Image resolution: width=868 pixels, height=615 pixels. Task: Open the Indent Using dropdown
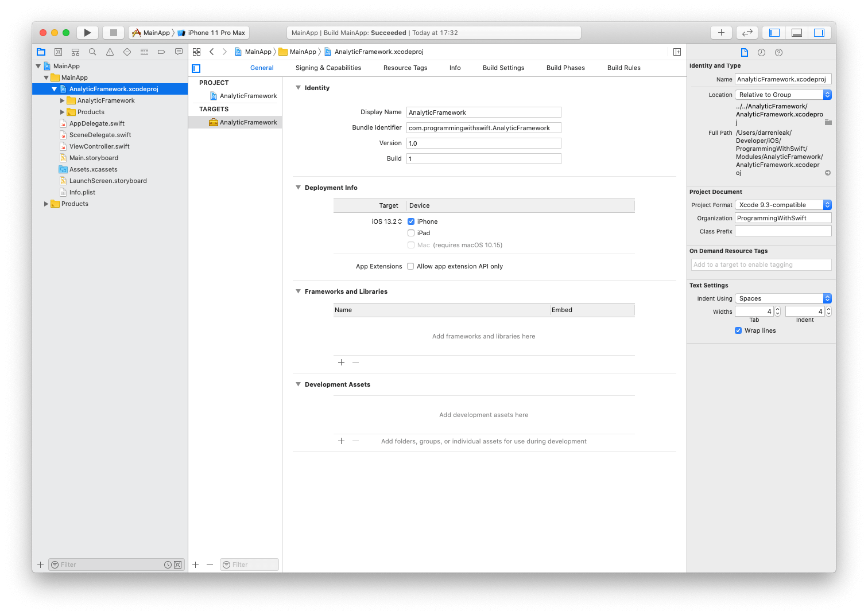pos(783,298)
